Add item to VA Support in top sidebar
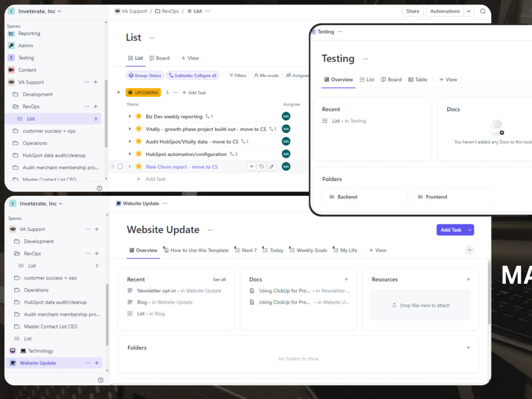The height and width of the screenshot is (399, 532). pos(96,82)
